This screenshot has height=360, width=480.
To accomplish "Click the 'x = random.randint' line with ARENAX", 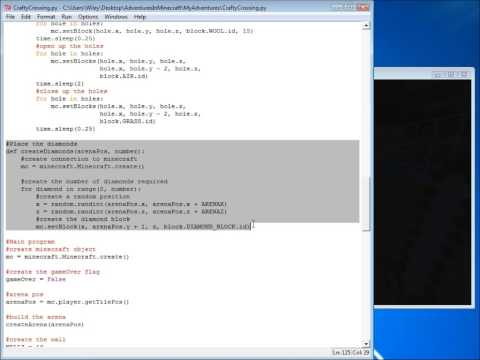I will (132, 204).
